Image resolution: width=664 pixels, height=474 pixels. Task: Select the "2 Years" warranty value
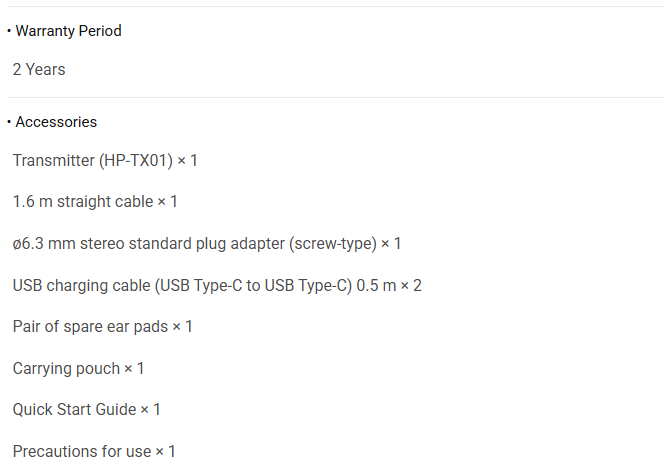[39, 70]
